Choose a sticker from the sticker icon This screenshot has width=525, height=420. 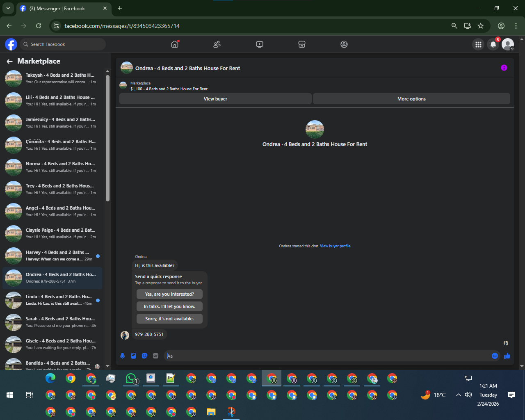coord(144,356)
